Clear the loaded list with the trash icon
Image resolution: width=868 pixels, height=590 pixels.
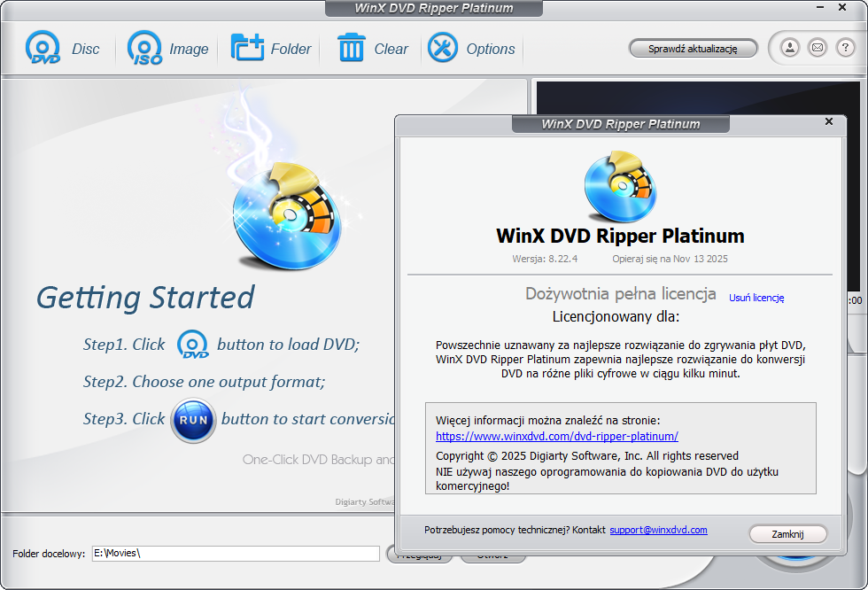[373, 48]
